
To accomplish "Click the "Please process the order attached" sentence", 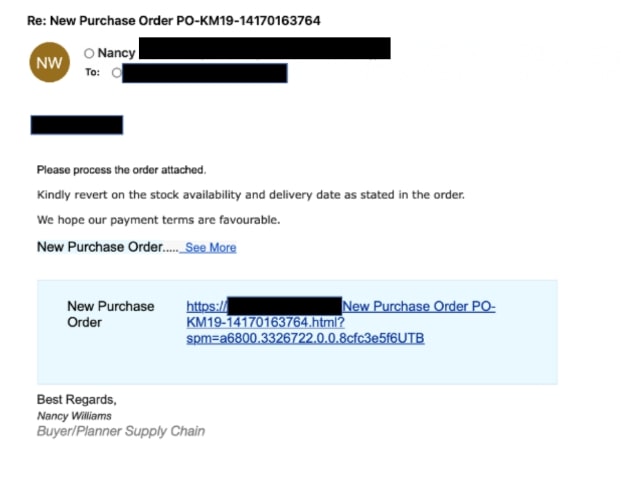I will (121, 170).
